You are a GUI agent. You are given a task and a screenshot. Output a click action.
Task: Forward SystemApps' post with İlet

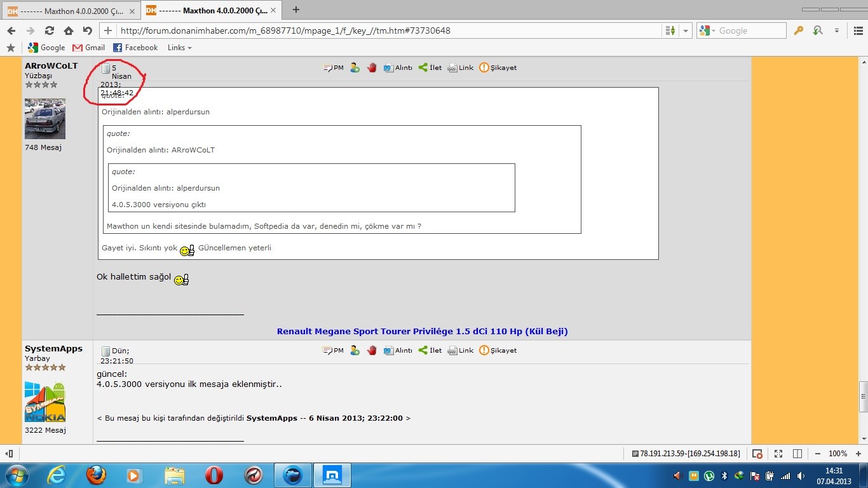(x=430, y=350)
